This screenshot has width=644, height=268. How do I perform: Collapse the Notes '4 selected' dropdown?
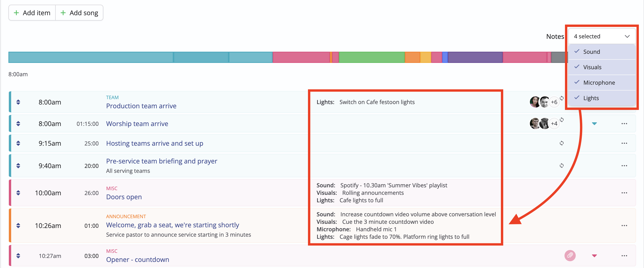[602, 36]
